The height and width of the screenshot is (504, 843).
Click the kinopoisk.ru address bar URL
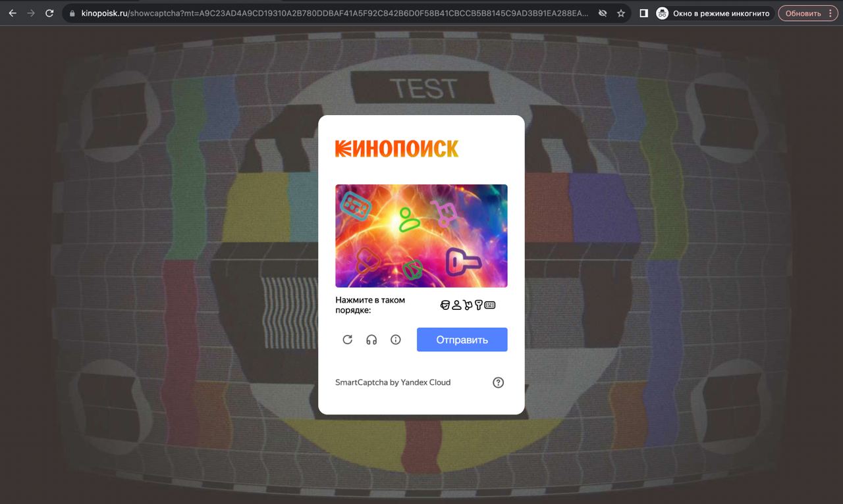(335, 13)
